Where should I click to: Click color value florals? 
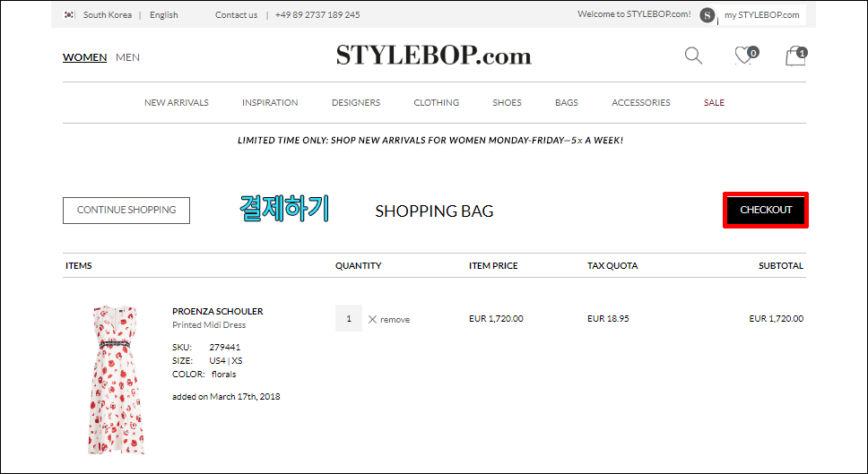[x=223, y=375]
